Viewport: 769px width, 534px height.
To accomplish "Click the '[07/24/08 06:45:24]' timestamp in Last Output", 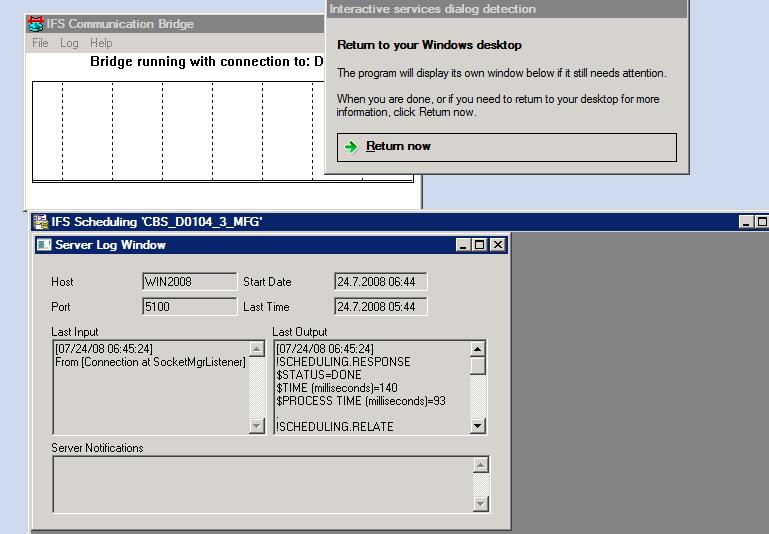I will pos(325,349).
